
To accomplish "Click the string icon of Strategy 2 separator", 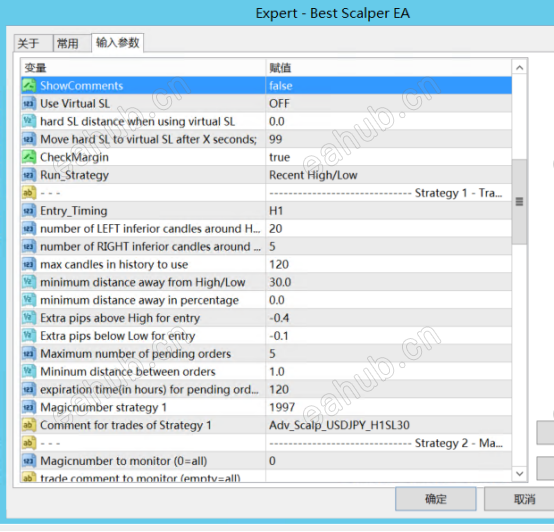I will pos(29,443).
